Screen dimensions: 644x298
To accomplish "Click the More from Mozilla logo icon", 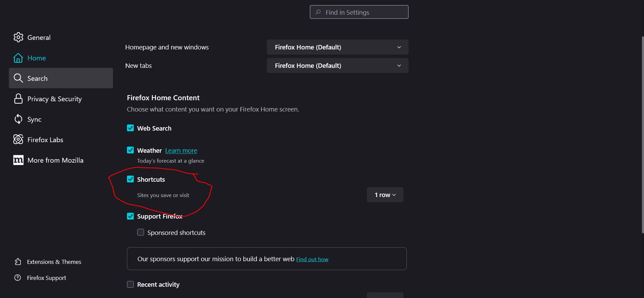I will [18, 160].
